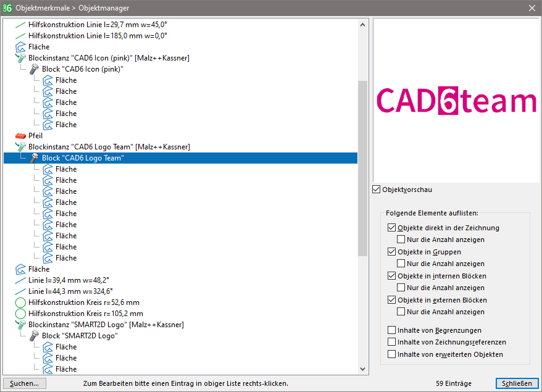The image size is (542, 392).
Task: Enable "Nur die Anzahl anzeigen" under Objekte direkt in der Zeichnung
Action: 401,239
